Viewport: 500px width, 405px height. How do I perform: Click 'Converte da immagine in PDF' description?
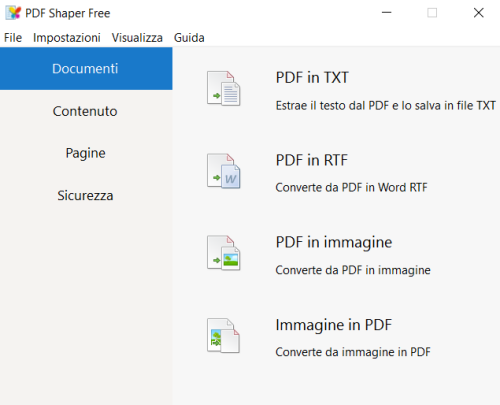[x=353, y=352]
